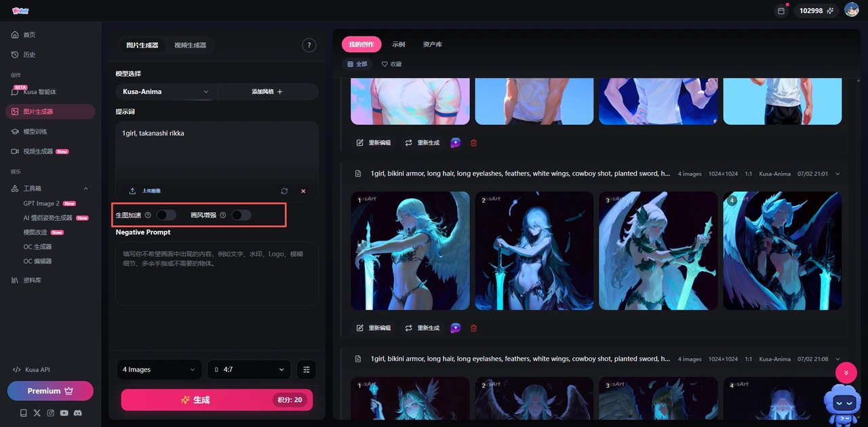Click purple sparkle icon below t-shirt images
The width and height of the screenshot is (868, 427).
coord(456,143)
